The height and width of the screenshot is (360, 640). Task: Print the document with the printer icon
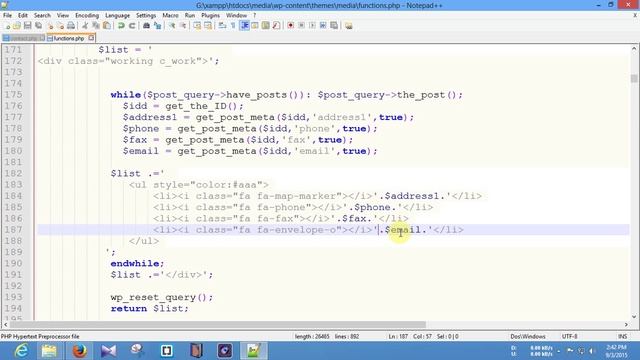(x=71, y=26)
